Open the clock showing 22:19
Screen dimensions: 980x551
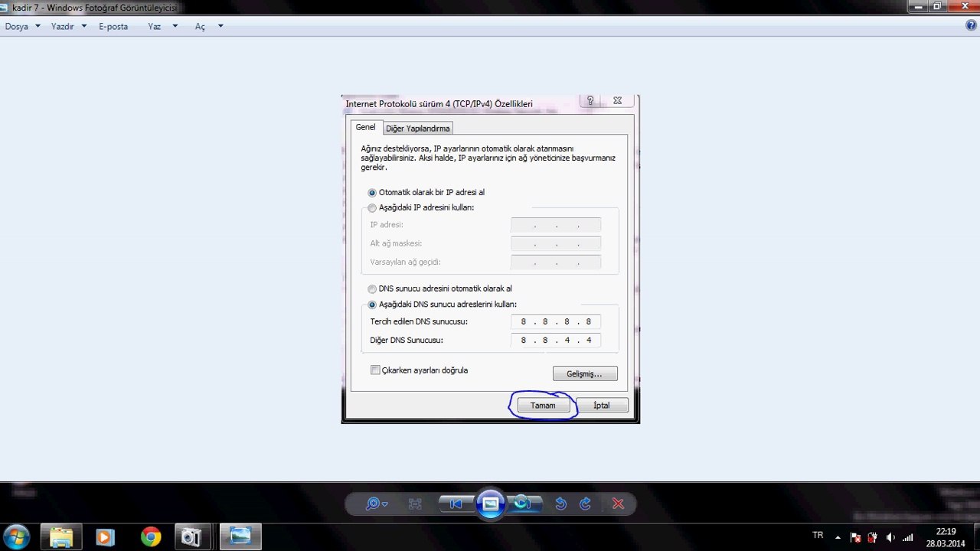(x=946, y=537)
